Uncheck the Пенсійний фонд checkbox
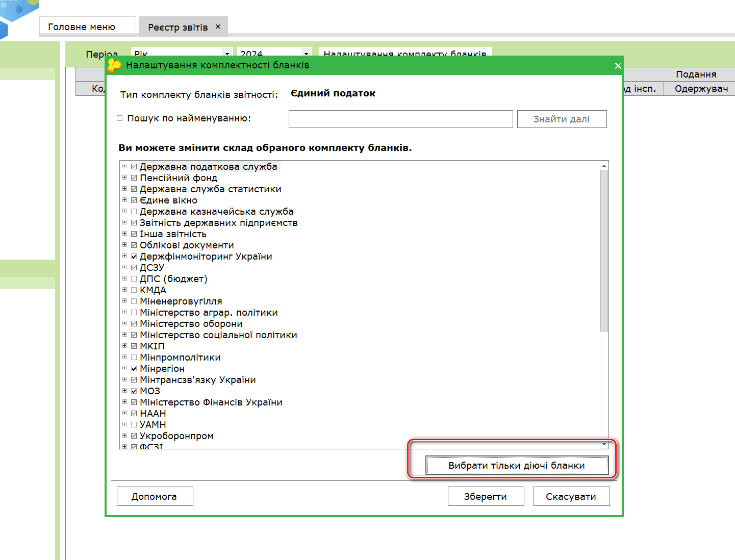The width and height of the screenshot is (735, 560). pos(134,177)
